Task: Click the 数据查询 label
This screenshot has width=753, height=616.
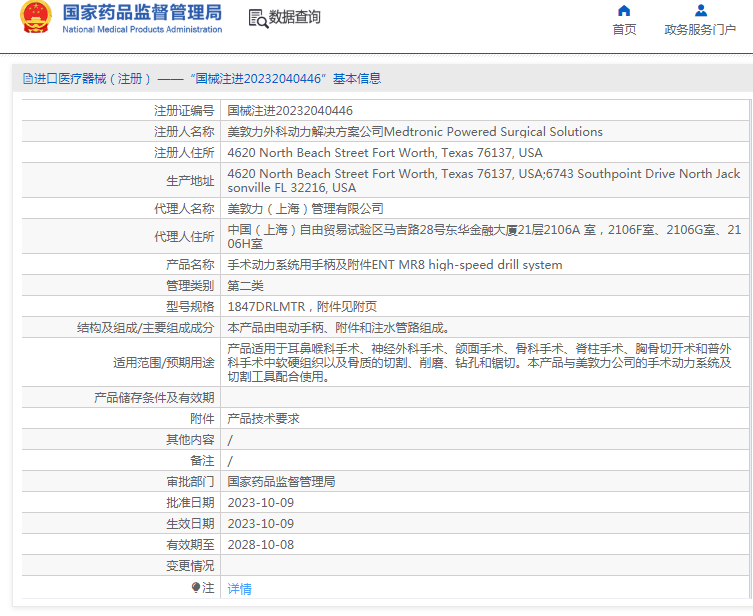Action: click(294, 17)
